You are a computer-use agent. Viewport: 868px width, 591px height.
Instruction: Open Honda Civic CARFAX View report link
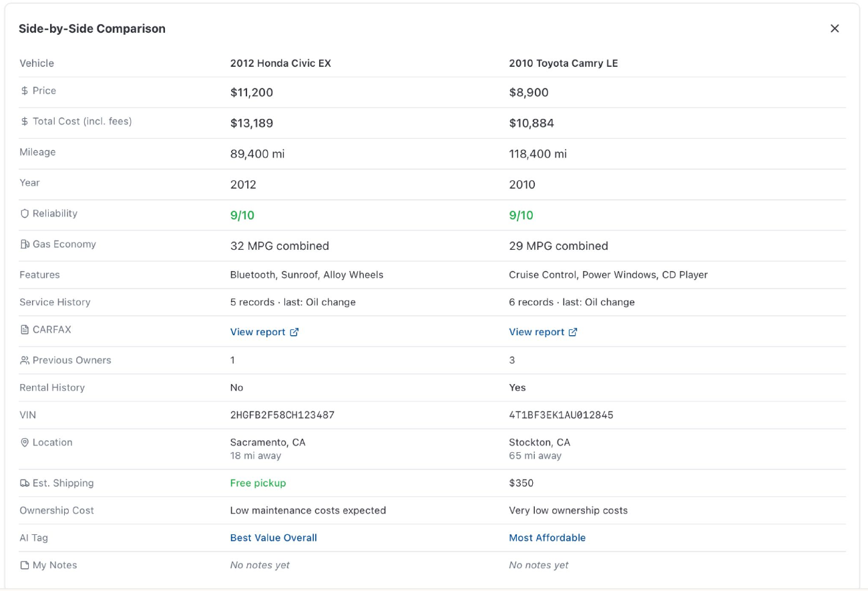tap(264, 332)
